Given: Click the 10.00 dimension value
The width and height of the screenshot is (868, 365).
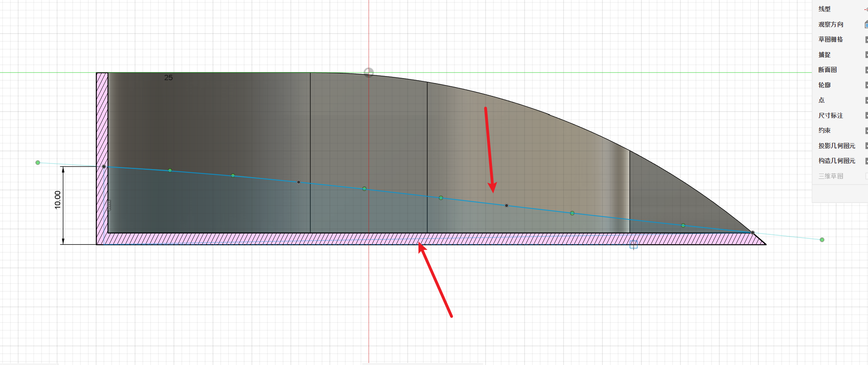Looking at the screenshot, I should point(57,200).
